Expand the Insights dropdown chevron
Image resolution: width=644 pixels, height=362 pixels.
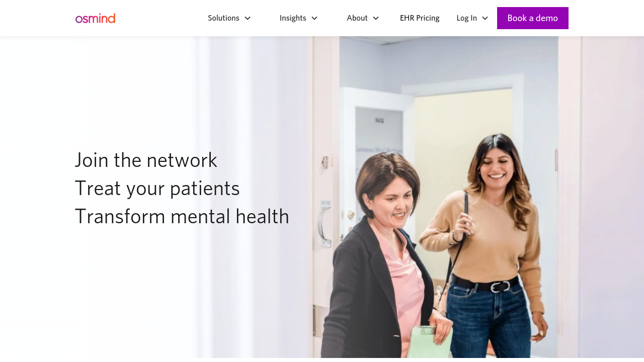314,18
